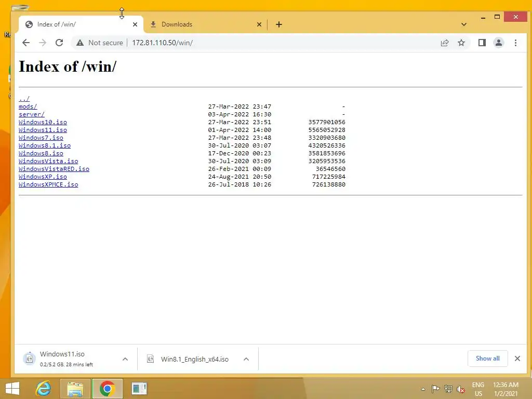
Task: Open the taskbar clock 12:36 AM
Action: tap(506, 389)
